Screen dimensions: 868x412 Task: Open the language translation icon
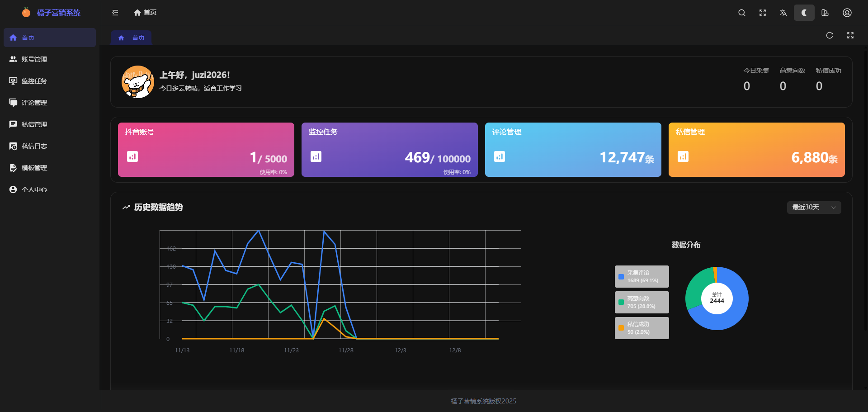pyautogui.click(x=783, y=13)
